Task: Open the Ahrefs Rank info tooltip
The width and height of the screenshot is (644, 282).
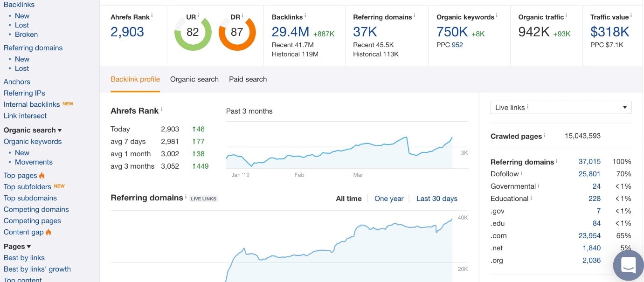Action: pos(152,15)
